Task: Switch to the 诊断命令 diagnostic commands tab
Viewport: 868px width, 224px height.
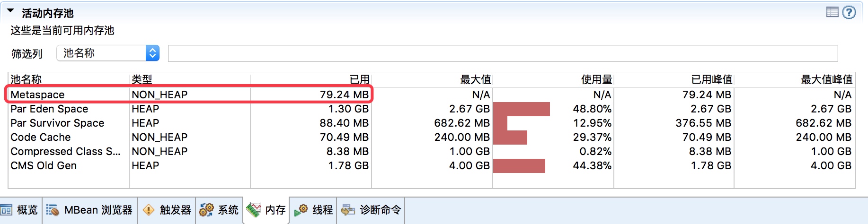Action: pyautogui.click(x=371, y=210)
